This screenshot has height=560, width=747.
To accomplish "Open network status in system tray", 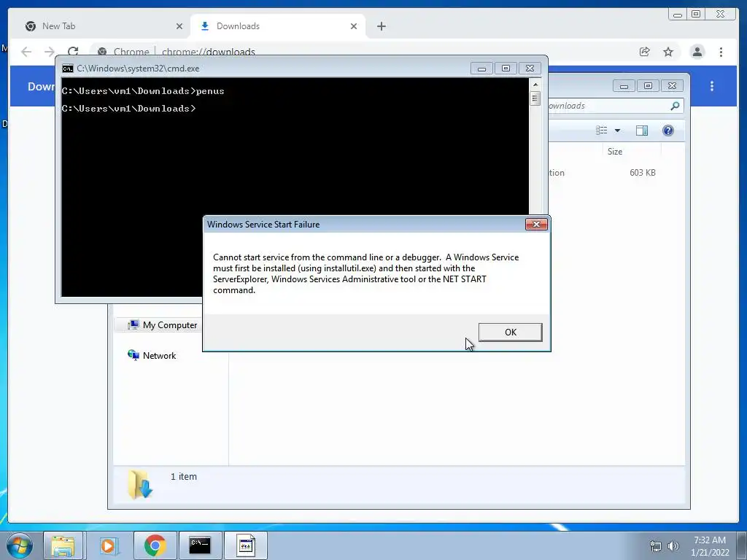I will tap(656, 546).
